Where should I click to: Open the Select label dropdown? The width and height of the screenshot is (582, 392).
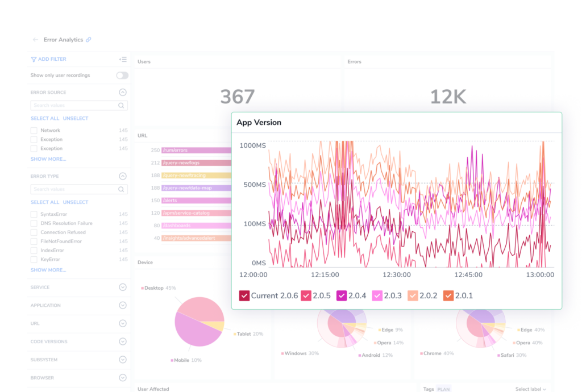[x=530, y=389]
